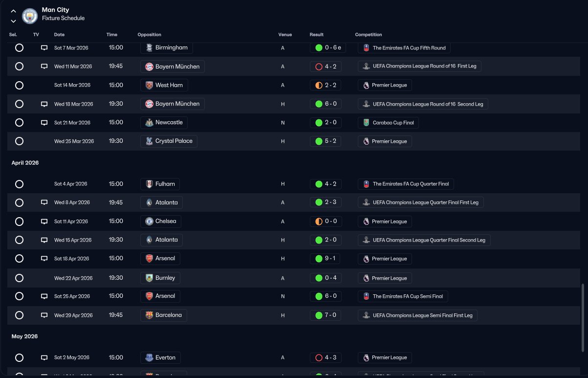Sort by the Date column header

point(59,35)
